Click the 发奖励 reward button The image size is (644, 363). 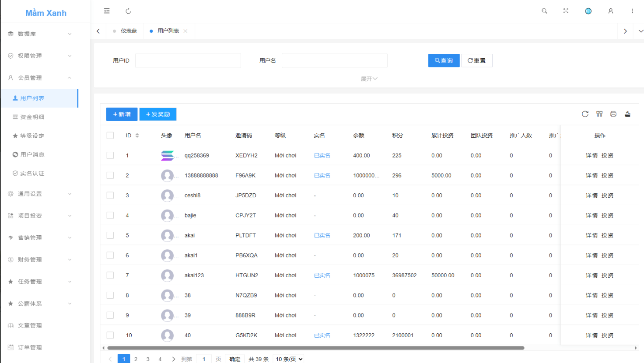[158, 114]
